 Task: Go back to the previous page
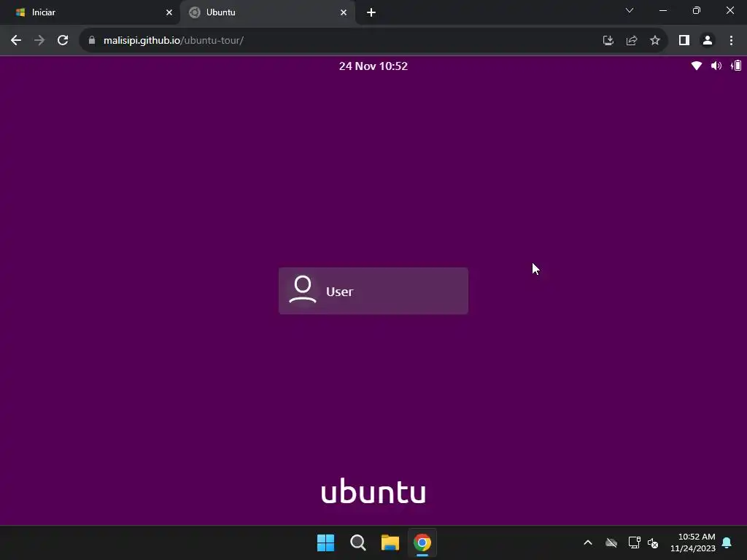pos(16,41)
